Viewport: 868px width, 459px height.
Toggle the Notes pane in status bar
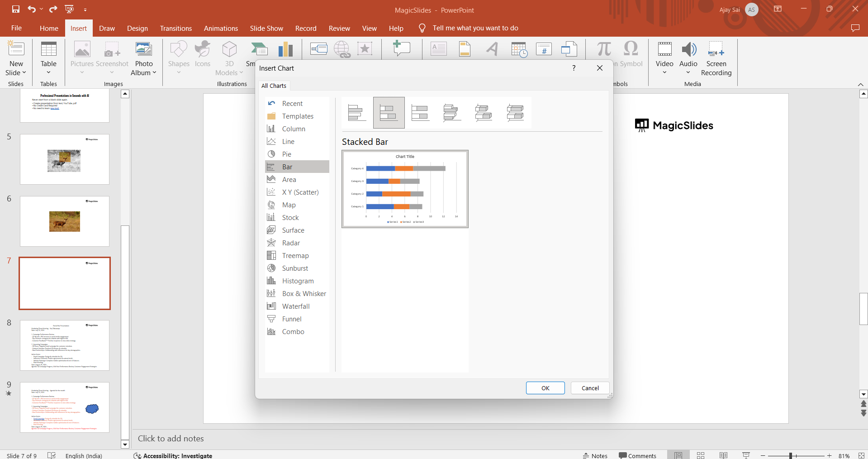click(595, 455)
